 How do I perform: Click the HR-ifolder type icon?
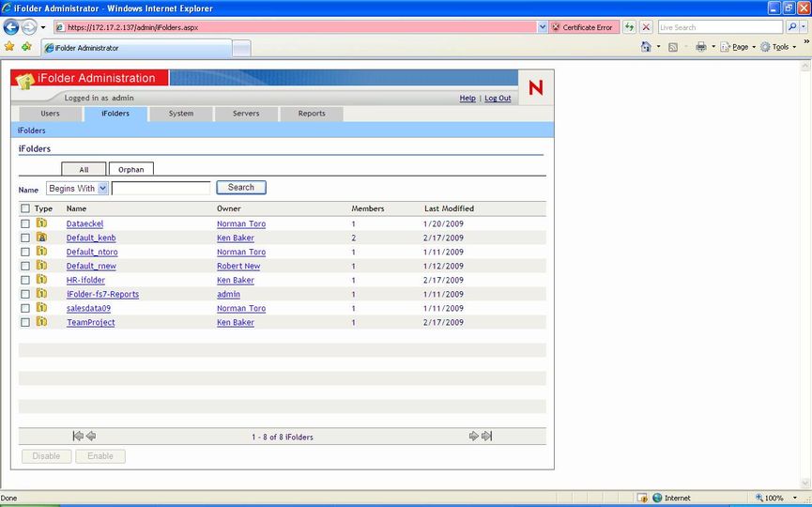point(41,279)
